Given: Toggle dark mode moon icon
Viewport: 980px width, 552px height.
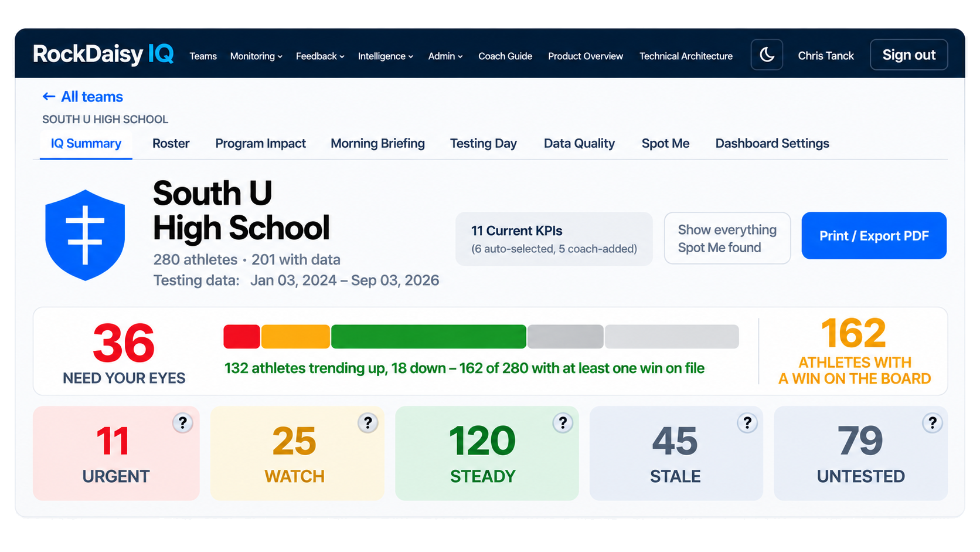Looking at the screenshot, I should (x=767, y=55).
